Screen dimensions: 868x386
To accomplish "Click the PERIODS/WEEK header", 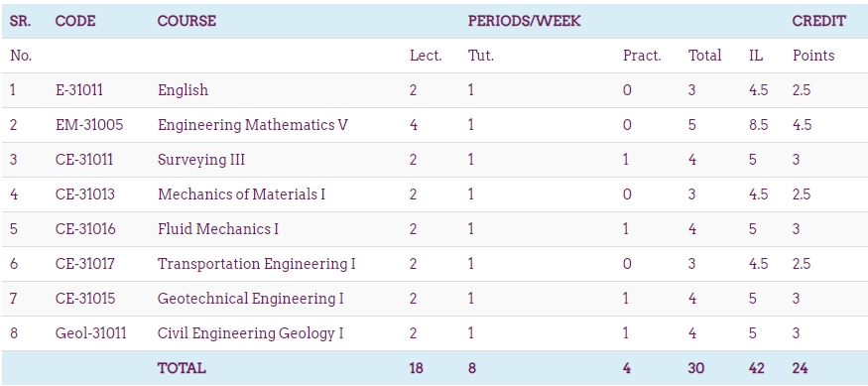I will tap(524, 21).
